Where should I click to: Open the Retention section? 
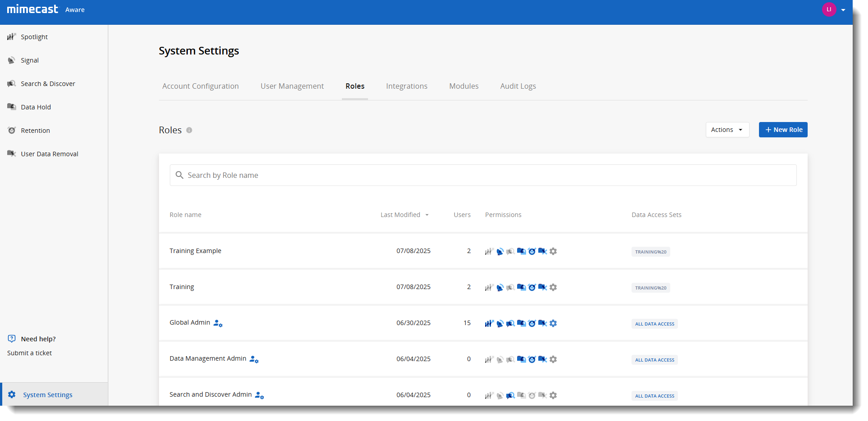[35, 131]
